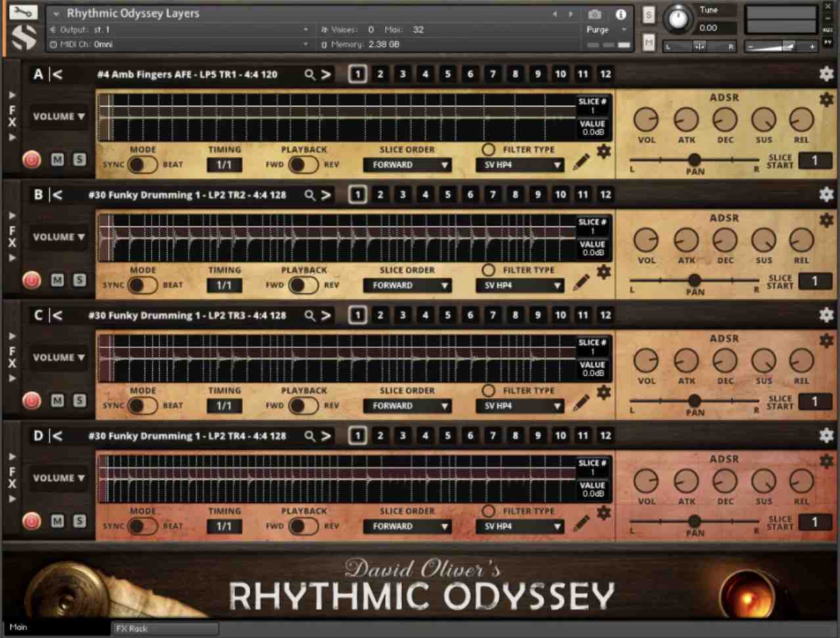Image resolution: width=840 pixels, height=638 pixels.
Task: Click the SLICE START value field on layer A
Action: pos(814,160)
